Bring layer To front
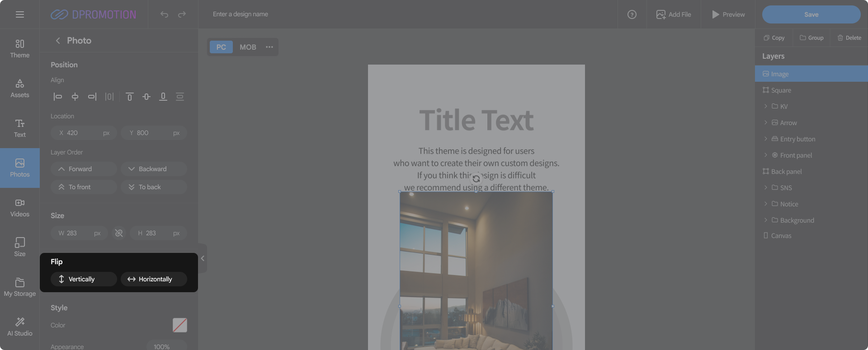The width and height of the screenshot is (868, 350). pos(84,187)
